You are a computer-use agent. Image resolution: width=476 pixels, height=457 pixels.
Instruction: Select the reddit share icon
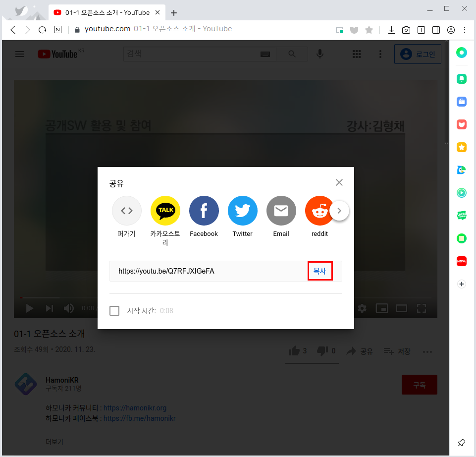319,211
